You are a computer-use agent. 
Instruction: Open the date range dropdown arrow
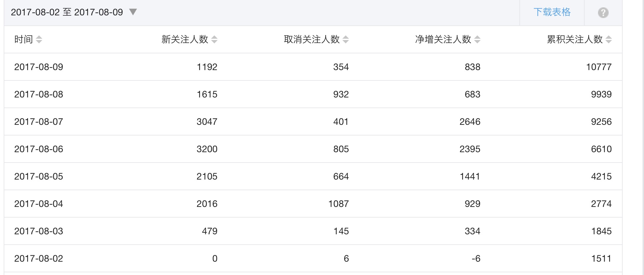tap(133, 12)
